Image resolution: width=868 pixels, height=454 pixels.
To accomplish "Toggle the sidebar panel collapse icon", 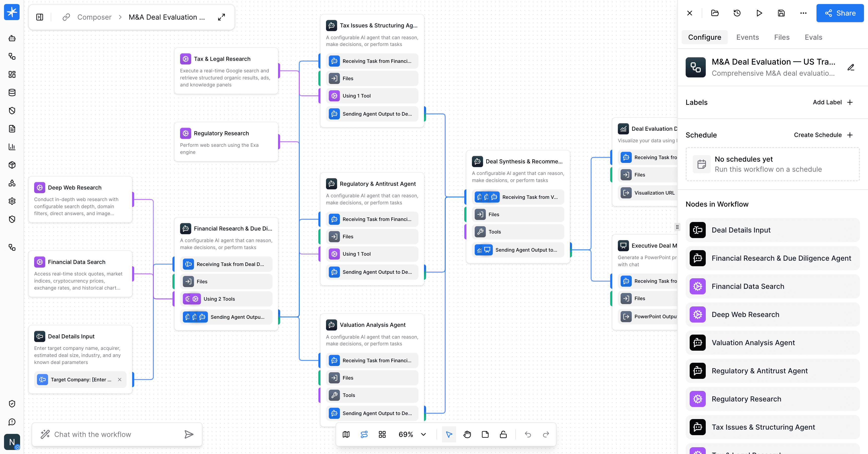I will pos(40,17).
